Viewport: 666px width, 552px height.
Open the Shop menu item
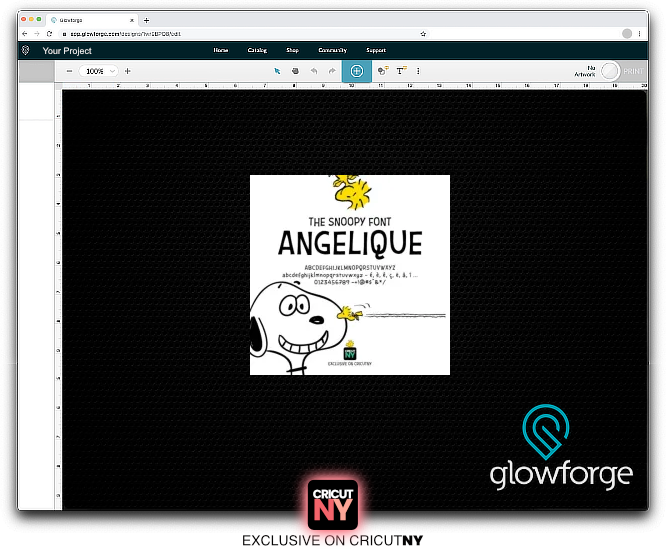pos(292,50)
